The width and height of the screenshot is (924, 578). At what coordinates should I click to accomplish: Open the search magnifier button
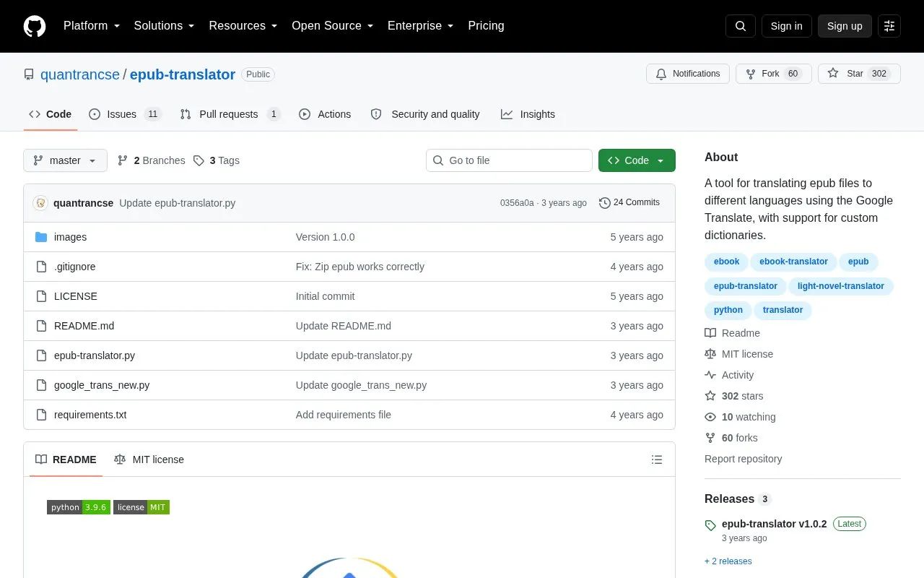coord(741,26)
